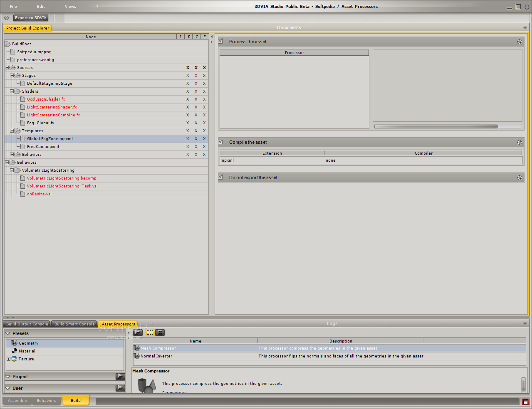The height and width of the screenshot is (409, 532).
Task: Collapse the Sources folder node
Action: coord(7,67)
